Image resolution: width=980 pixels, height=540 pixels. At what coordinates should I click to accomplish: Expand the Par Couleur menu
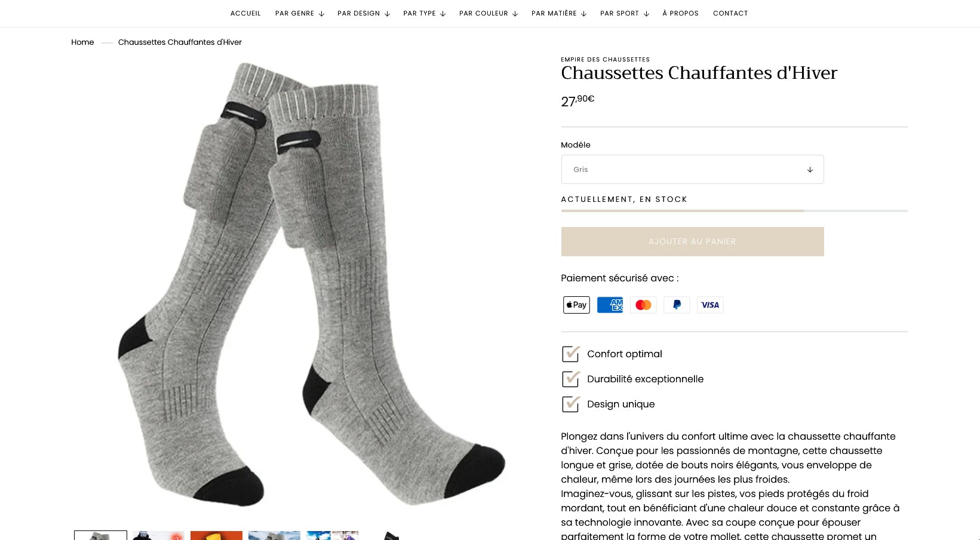coord(488,13)
